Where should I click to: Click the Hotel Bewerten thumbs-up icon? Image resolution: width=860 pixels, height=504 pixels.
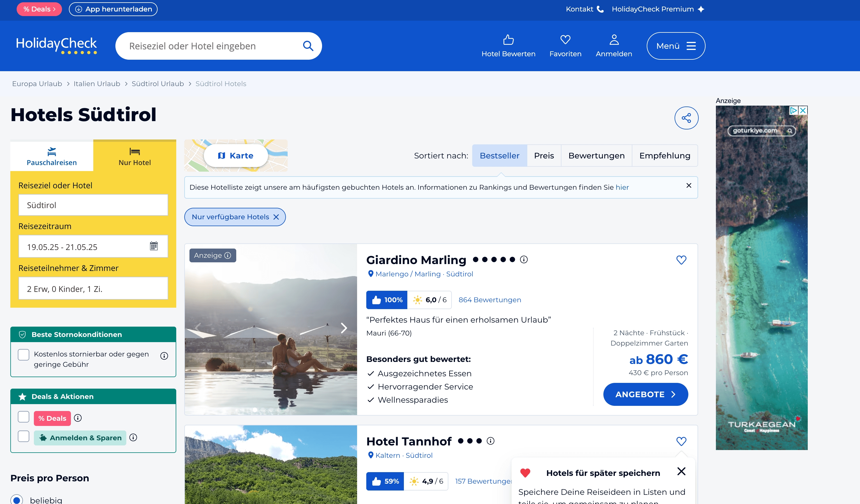[x=508, y=40]
